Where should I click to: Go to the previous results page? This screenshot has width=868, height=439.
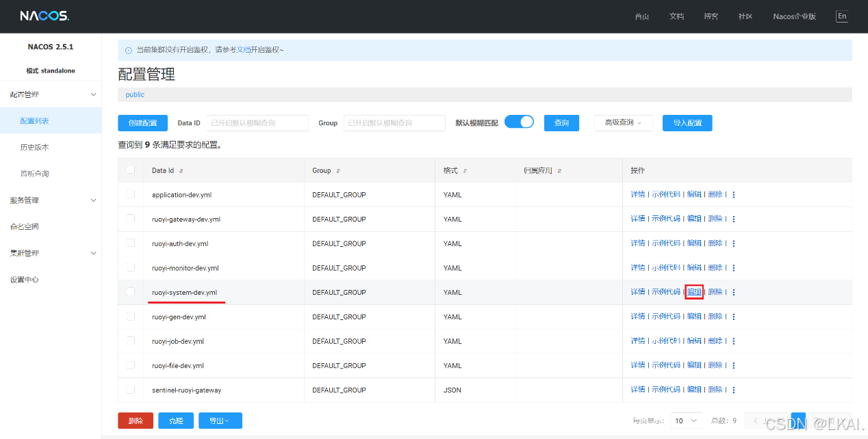tap(765, 421)
